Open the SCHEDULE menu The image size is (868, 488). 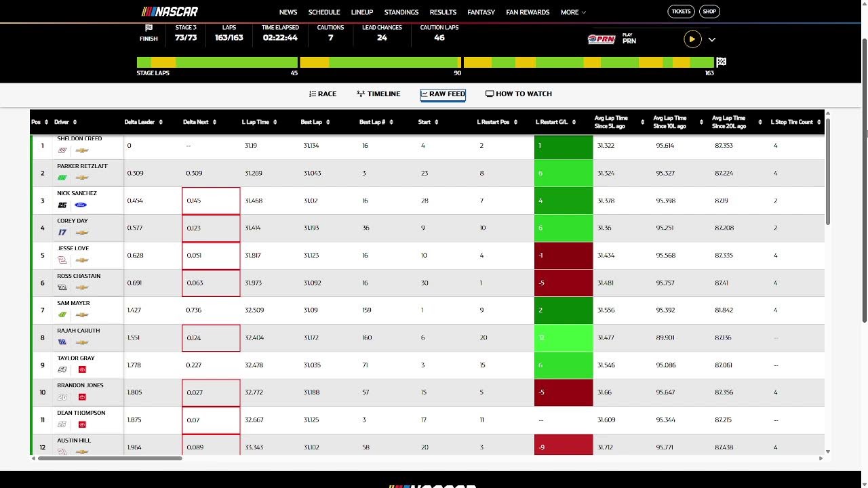324,12
